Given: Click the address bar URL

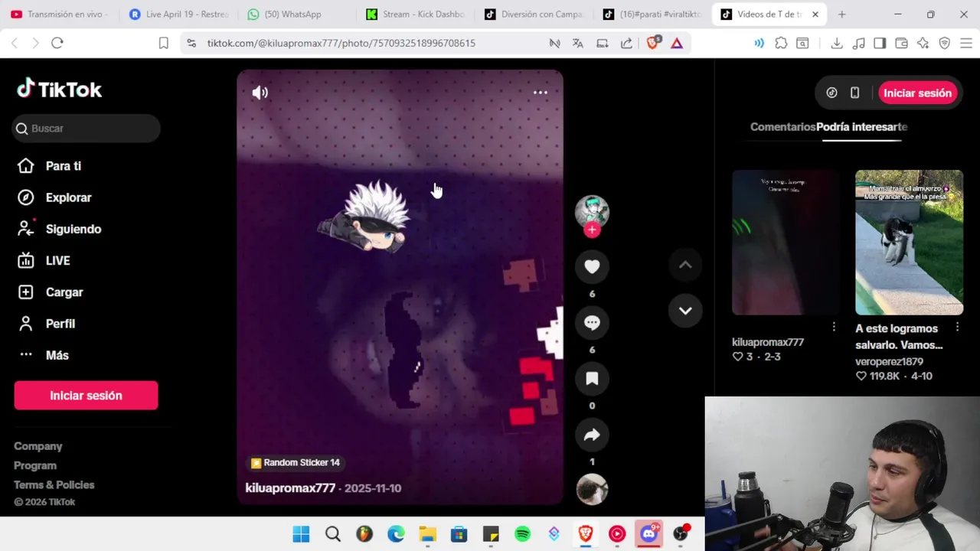Looking at the screenshot, I should click(x=341, y=44).
